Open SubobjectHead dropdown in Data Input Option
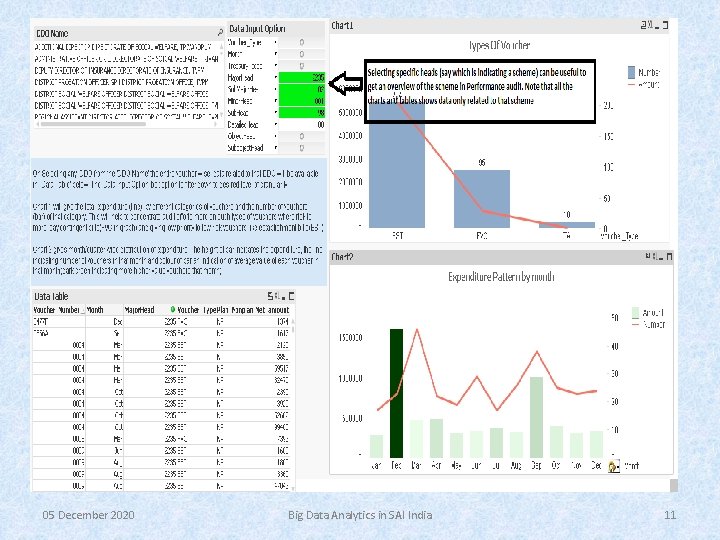Screen dimensions: 720x540 (x=276, y=148)
